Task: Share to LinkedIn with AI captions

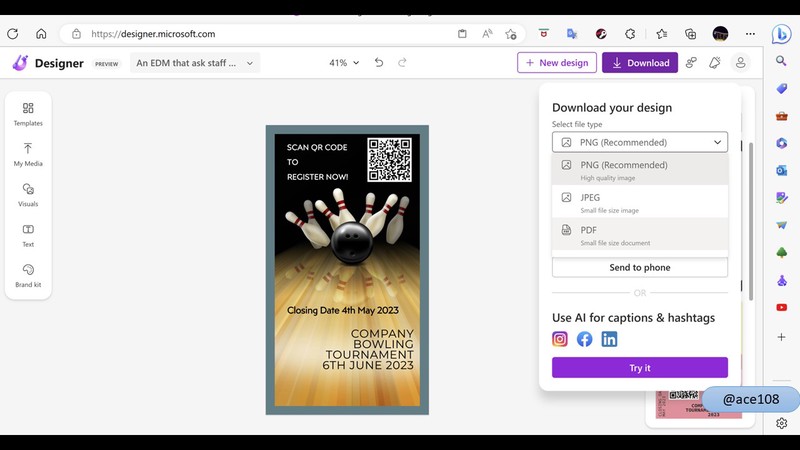Action: 609,339
